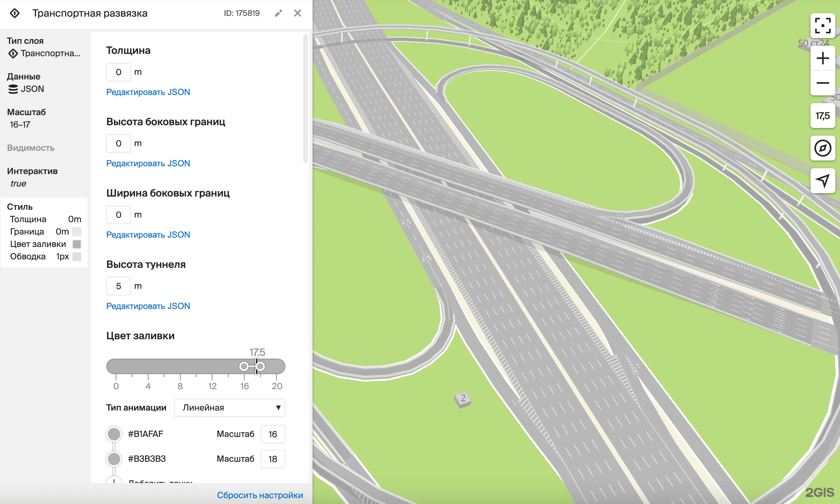Click the geolocation arrow icon
The height and width of the screenshot is (504, 840).
pyautogui.click(x=823, y=181)
